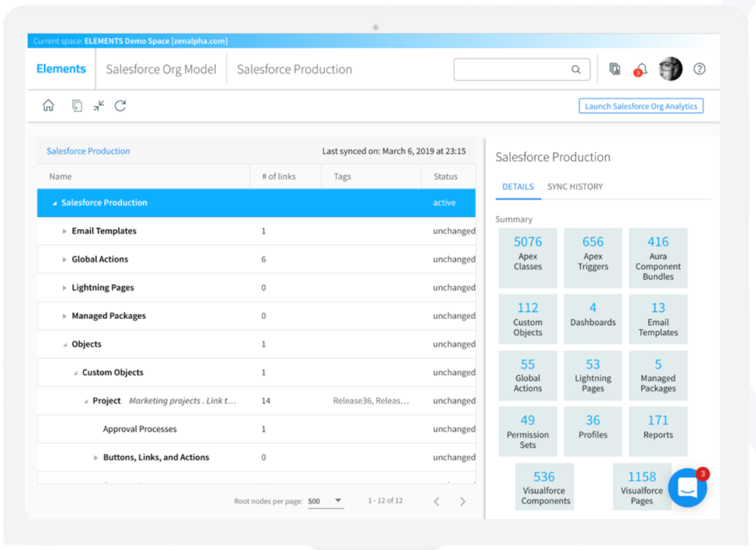Image resolution: width=756 pixels, height=550 pixels.
Task: Go to next page arrow
Action: tap(462, 501)
